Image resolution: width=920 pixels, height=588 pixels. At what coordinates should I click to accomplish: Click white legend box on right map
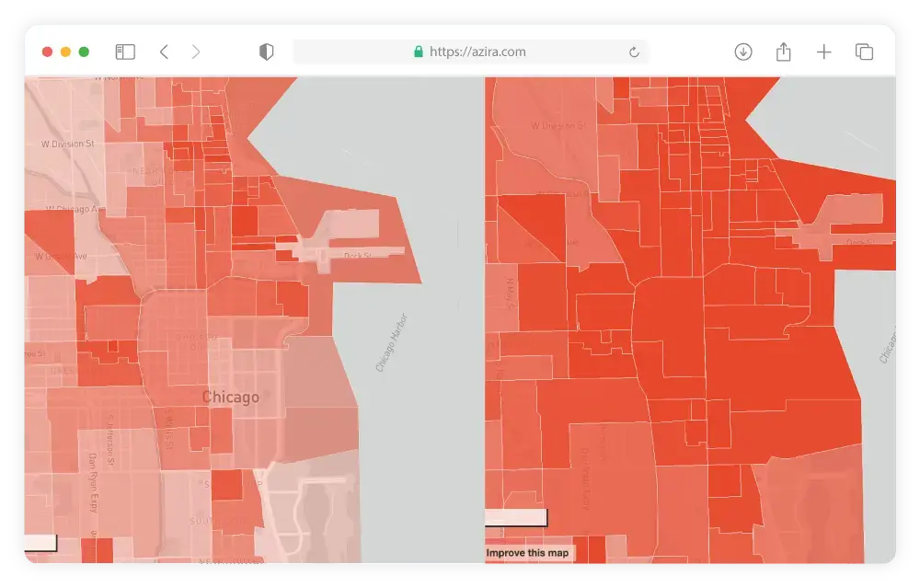[515, 517]
